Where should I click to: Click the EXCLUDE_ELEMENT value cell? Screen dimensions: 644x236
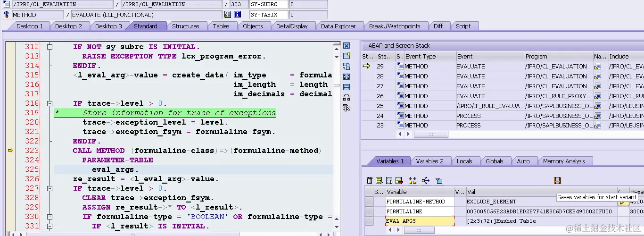pyautogui.click(x=541, y=202)
